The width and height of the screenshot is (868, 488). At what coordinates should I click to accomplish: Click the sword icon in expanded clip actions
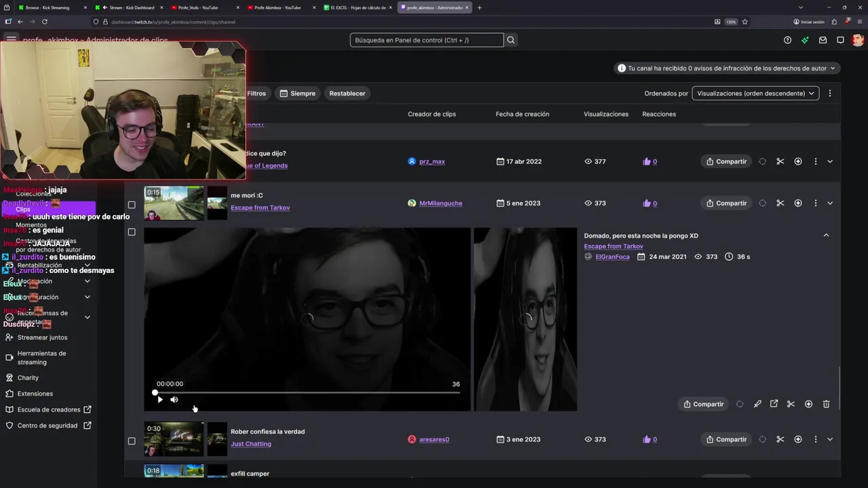(757, 404)
